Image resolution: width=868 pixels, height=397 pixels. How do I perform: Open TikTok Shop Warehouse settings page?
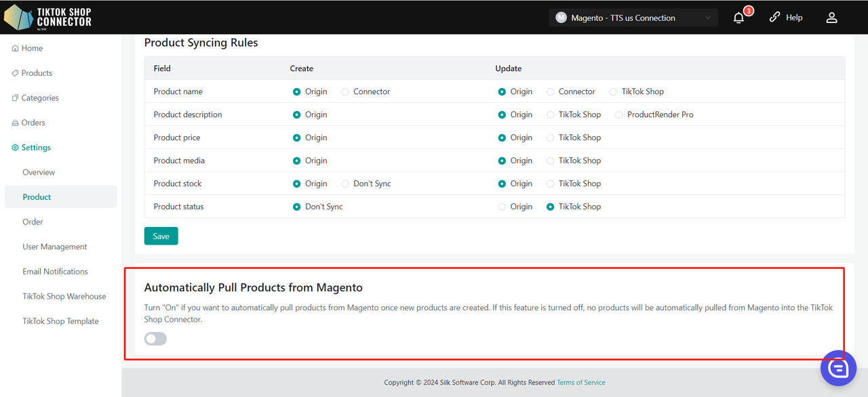coord(64,296)
